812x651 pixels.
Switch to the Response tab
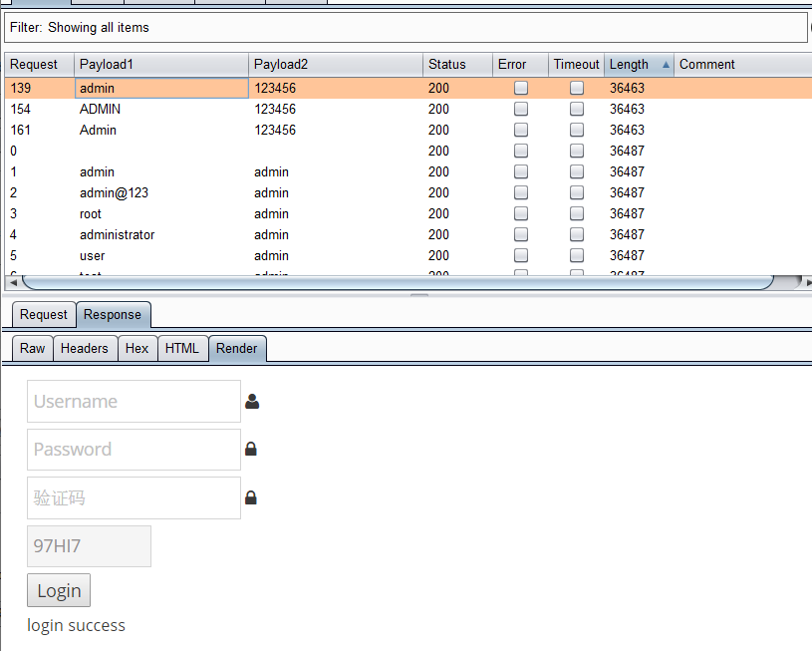113,315
